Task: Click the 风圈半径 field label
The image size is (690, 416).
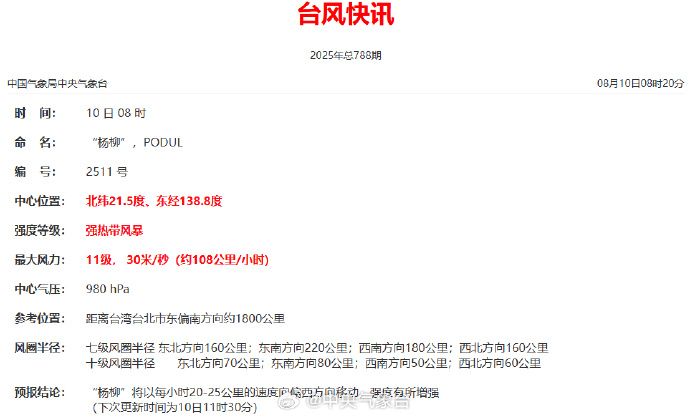Action: click(40, 348)
